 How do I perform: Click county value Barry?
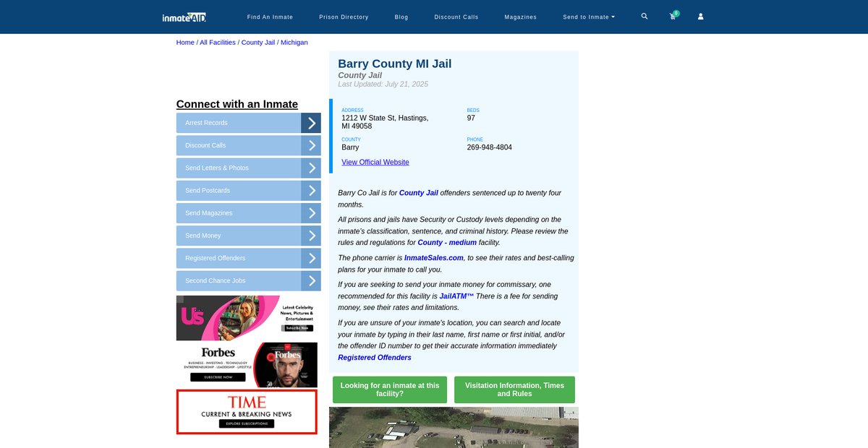pyautogui.click(x=350, y=147)
